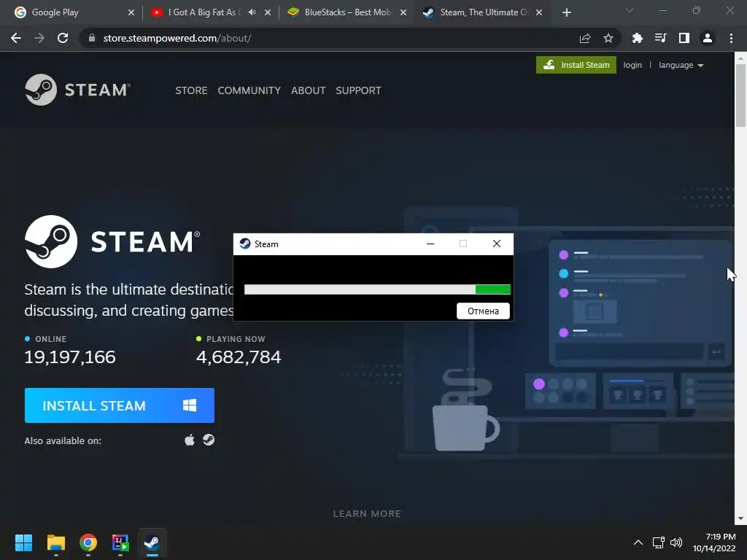Open the Windows Start menu
747x560 pixels.
[23, 542]
